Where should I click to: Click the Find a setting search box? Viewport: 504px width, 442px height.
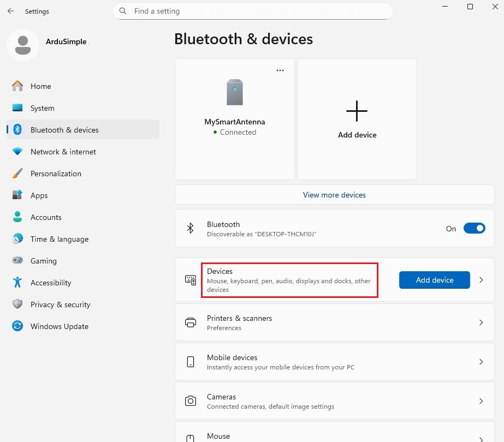(x=257, y=11)
